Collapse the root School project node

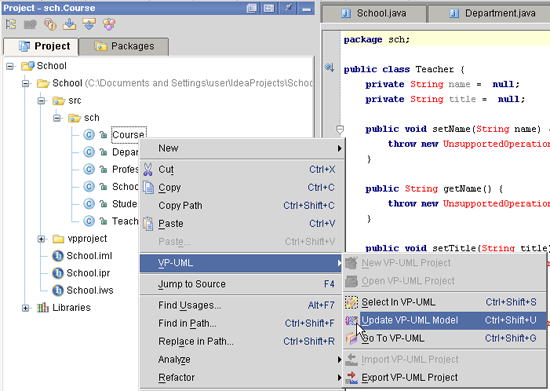point(10,66)
